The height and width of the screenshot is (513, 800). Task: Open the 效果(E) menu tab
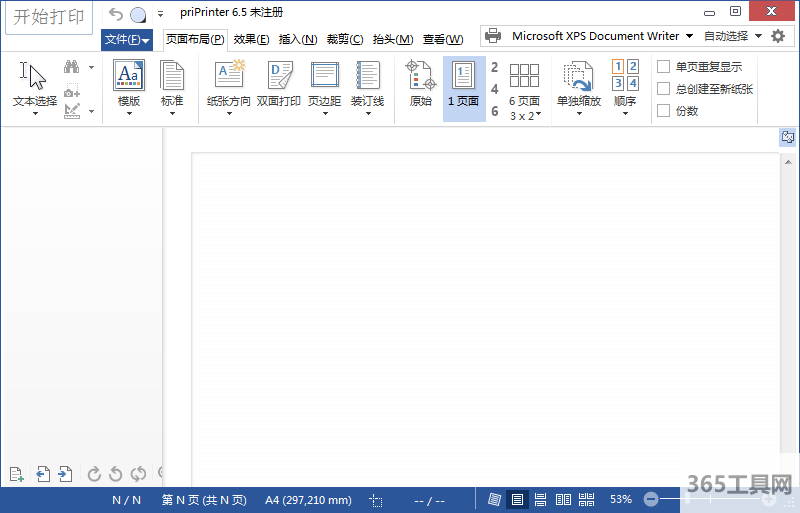251,39
